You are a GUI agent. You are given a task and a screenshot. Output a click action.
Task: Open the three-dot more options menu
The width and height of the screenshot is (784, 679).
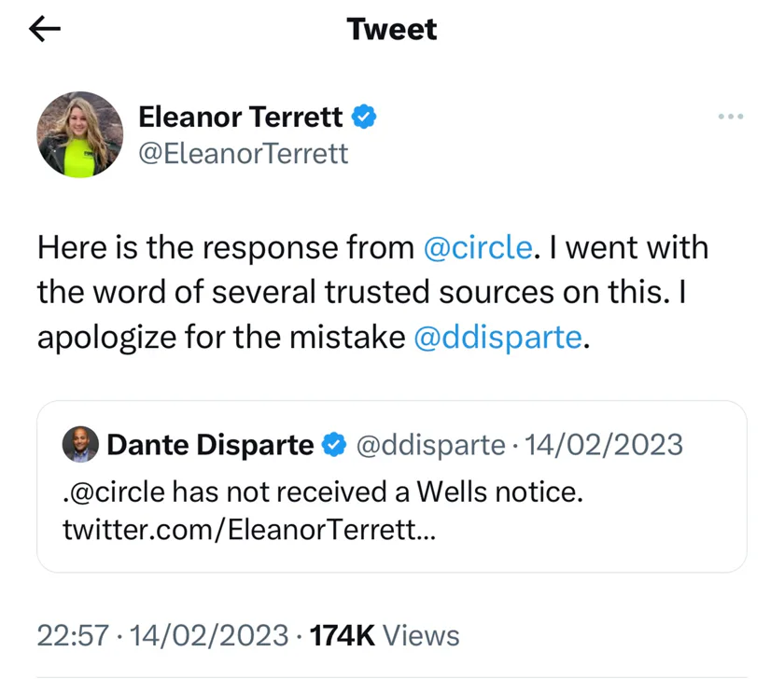point(731,117)
